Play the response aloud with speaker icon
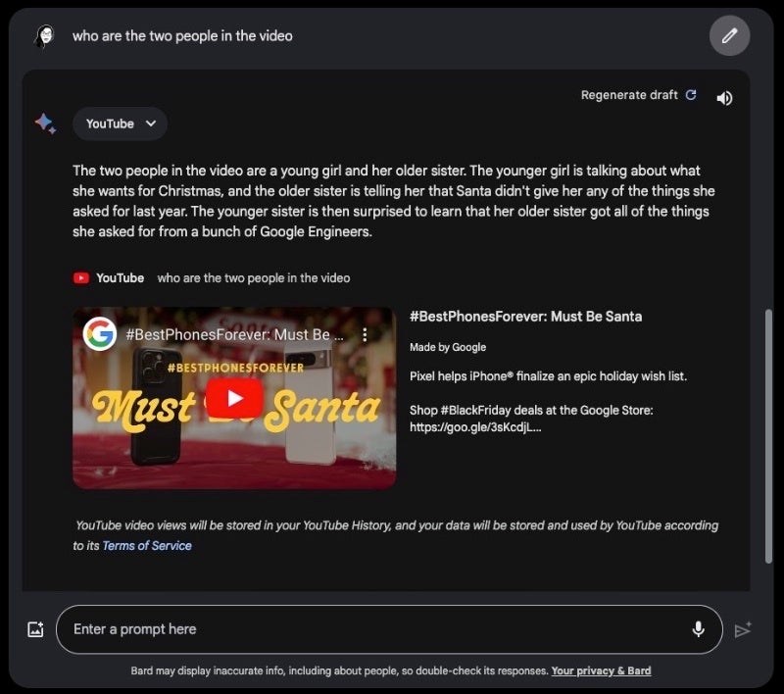Image resolution: width=784 pixels, height=694 pixels. 724,98
